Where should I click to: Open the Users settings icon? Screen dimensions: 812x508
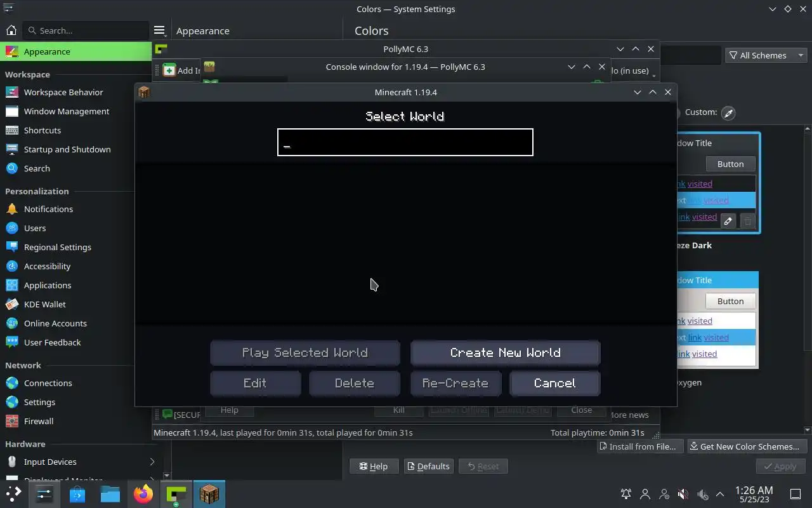[11, 228]
